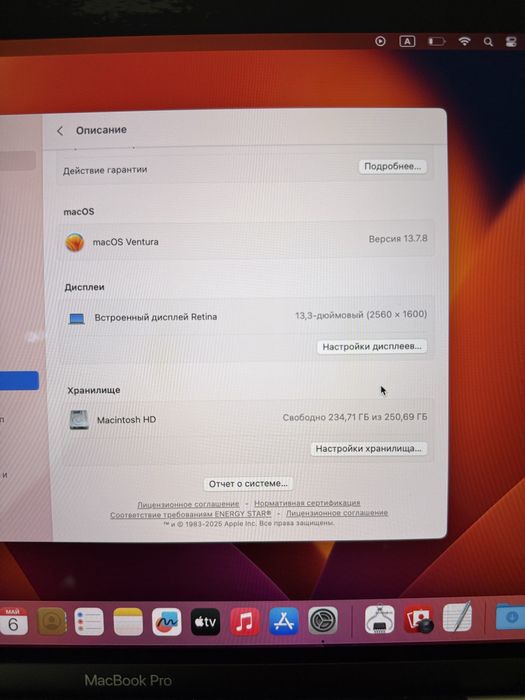Open the Now Playing menu bar icon
The image size is (525, 700).
[380, 42]
